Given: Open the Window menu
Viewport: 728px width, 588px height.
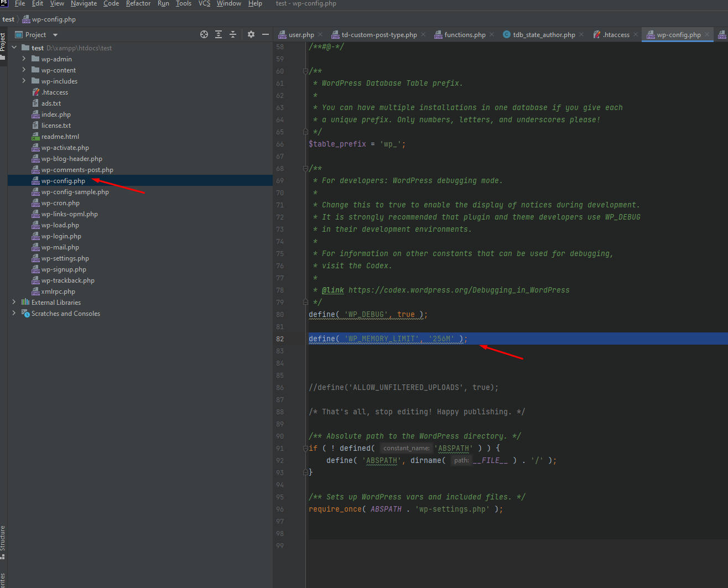Looking at the screenshot, I should (x=229, y=3).
